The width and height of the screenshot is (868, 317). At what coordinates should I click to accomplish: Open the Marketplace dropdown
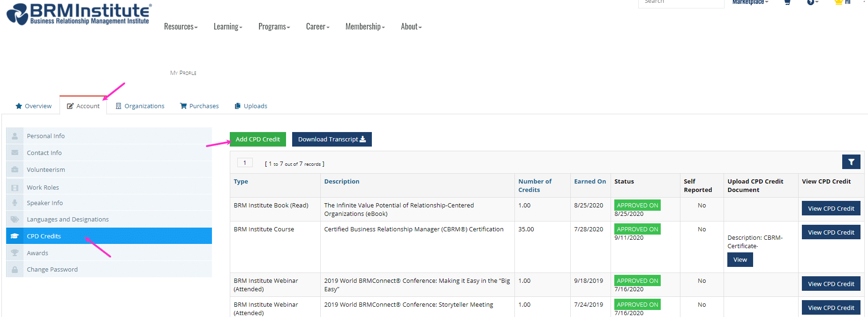(750, 2)
